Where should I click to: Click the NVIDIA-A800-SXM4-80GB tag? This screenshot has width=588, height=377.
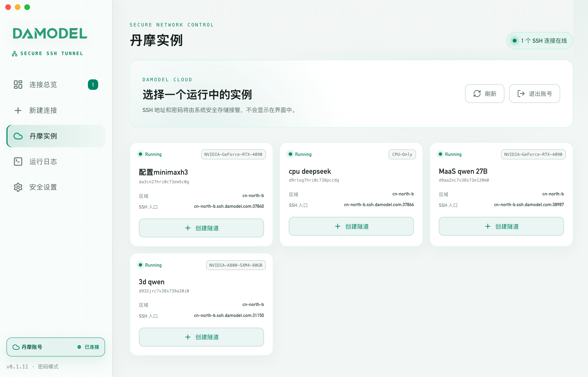point(236,265)
